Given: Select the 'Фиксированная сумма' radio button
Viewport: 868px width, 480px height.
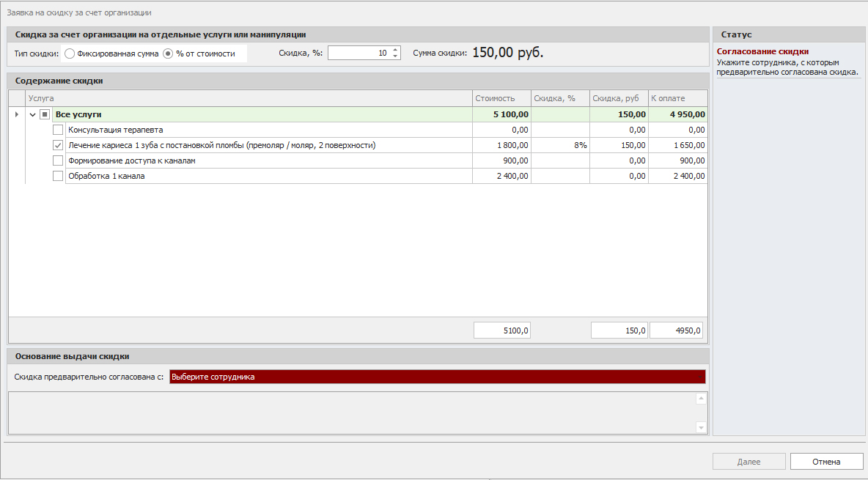Looking at the screenshot, I should (x=70, y=53).
